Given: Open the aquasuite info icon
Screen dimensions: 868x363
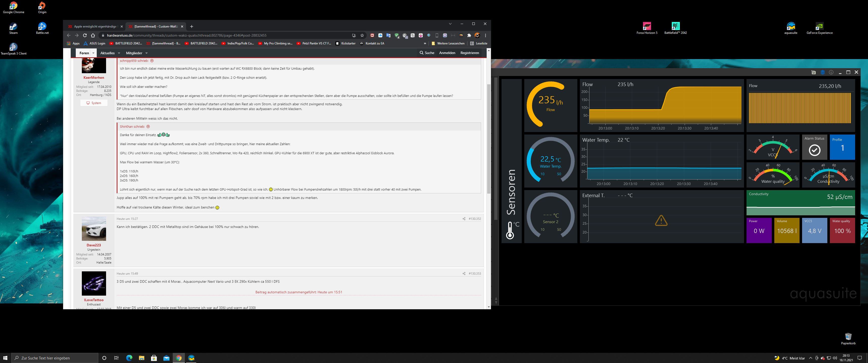Looking at the screenshot, I should tap(831, 72).
